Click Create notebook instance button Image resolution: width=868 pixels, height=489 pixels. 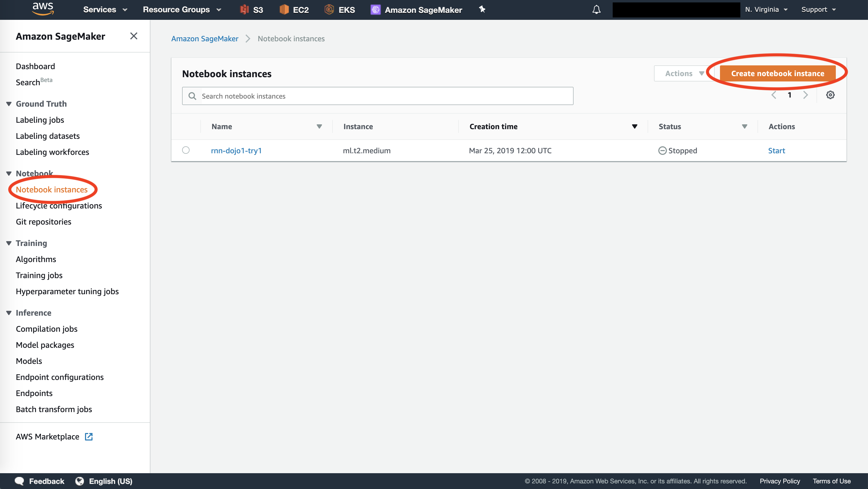click(777, 73)
